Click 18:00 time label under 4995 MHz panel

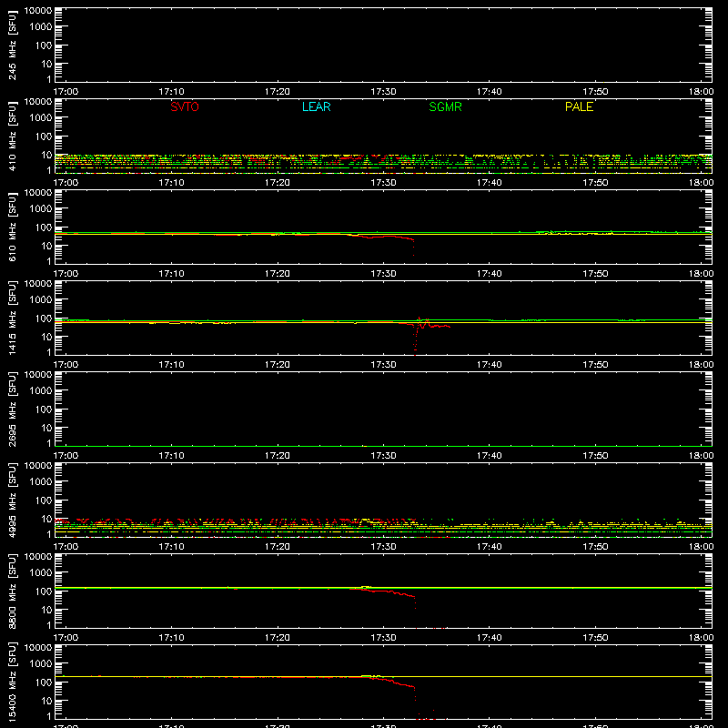701,547
